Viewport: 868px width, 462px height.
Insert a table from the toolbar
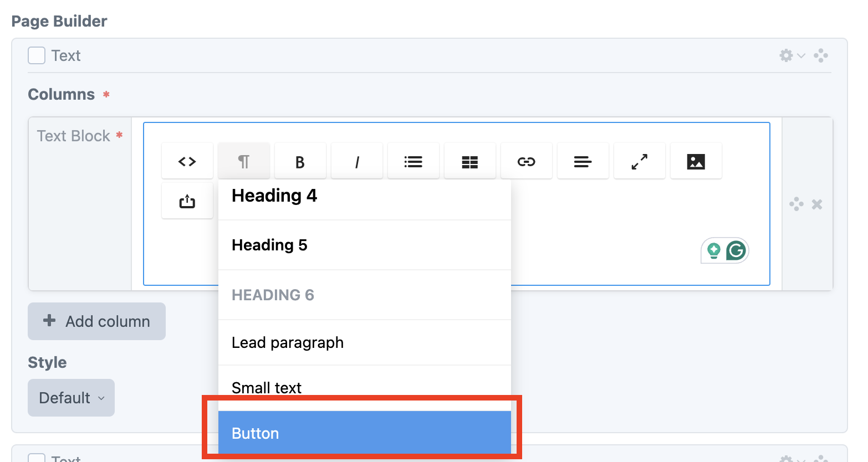[x=470, y=161]
